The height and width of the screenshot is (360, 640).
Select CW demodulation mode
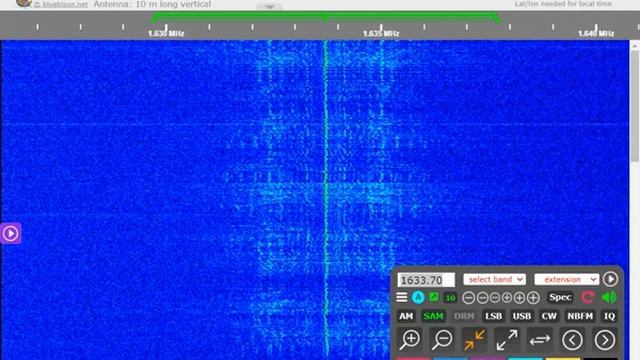[549, 316]
